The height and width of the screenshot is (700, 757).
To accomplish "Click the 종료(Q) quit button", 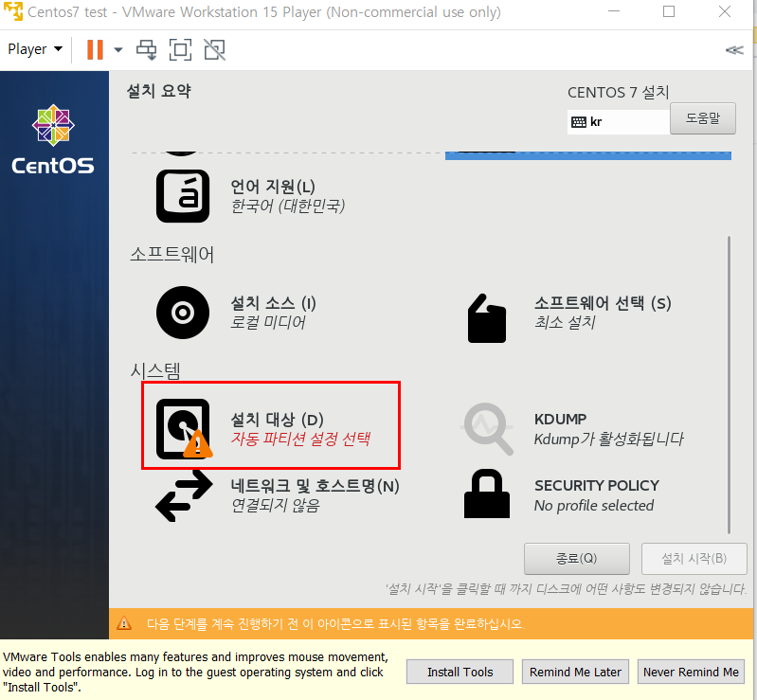I will [x=576, y=559].
